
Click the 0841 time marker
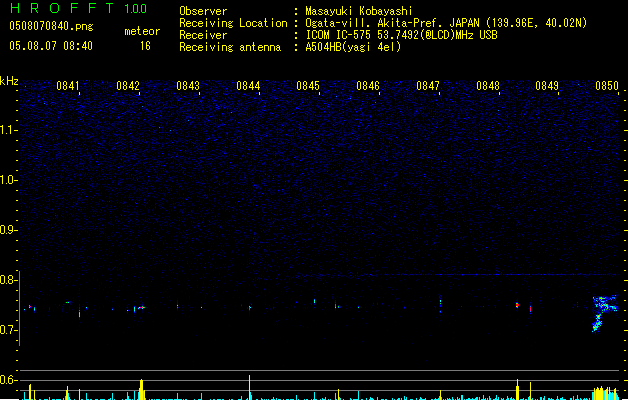[67, 86]
